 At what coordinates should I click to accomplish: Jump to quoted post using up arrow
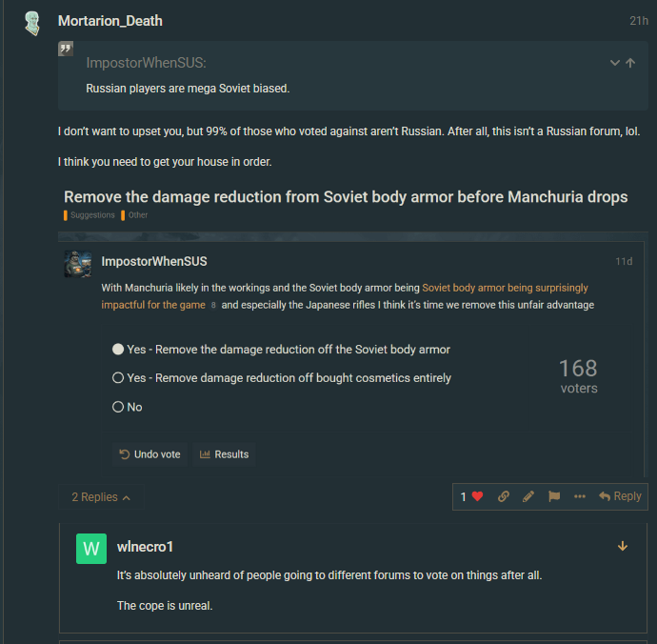coord(630,63)
